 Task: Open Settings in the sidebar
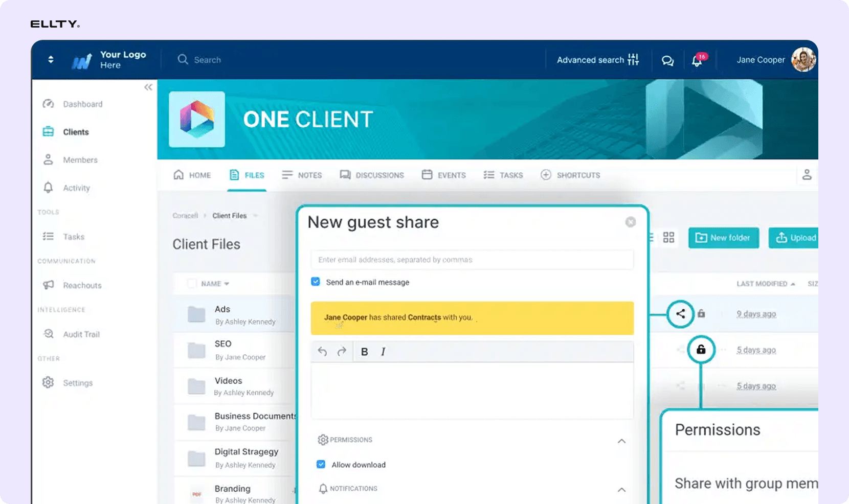[x=68, y=383]
